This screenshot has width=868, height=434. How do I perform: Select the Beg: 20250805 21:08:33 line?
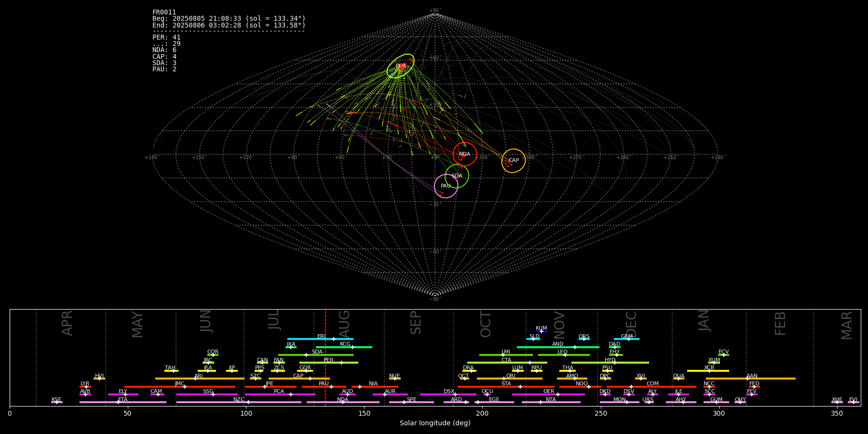[229, 19]
